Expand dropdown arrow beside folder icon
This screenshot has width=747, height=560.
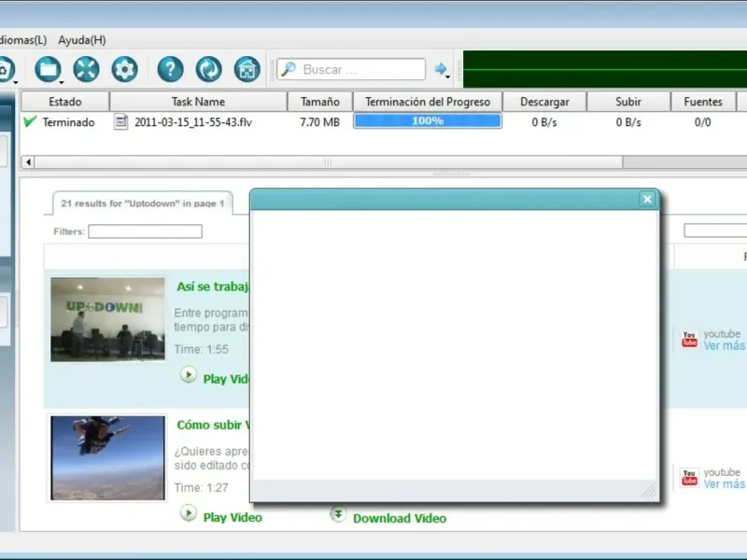62,83
